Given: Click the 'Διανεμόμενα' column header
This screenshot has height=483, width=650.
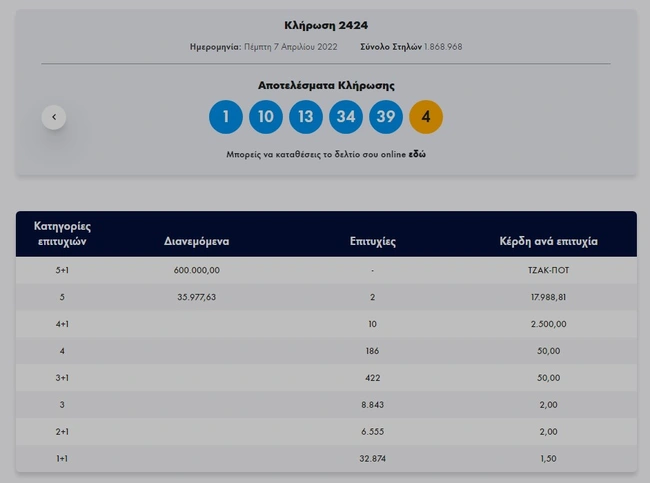Looking at the screenshot, I should [197, 242].
